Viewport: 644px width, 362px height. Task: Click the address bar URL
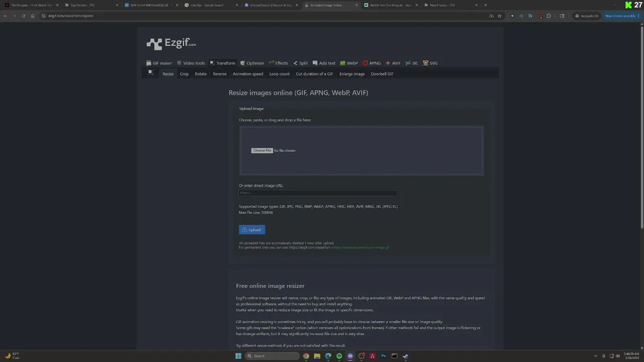click(x=70, y=16)
